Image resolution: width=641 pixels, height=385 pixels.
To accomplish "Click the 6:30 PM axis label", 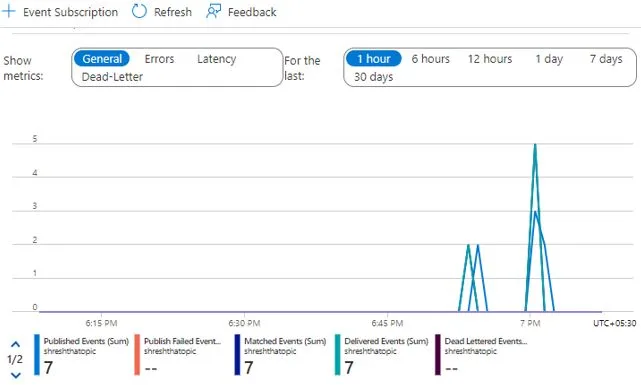I will pos(244,323).
